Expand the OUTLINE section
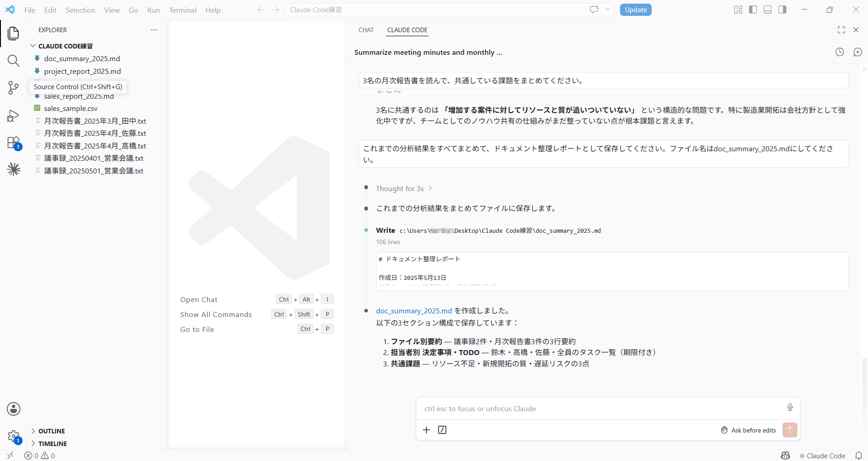This screenshot has height=461, width=868. click(52, 431)
